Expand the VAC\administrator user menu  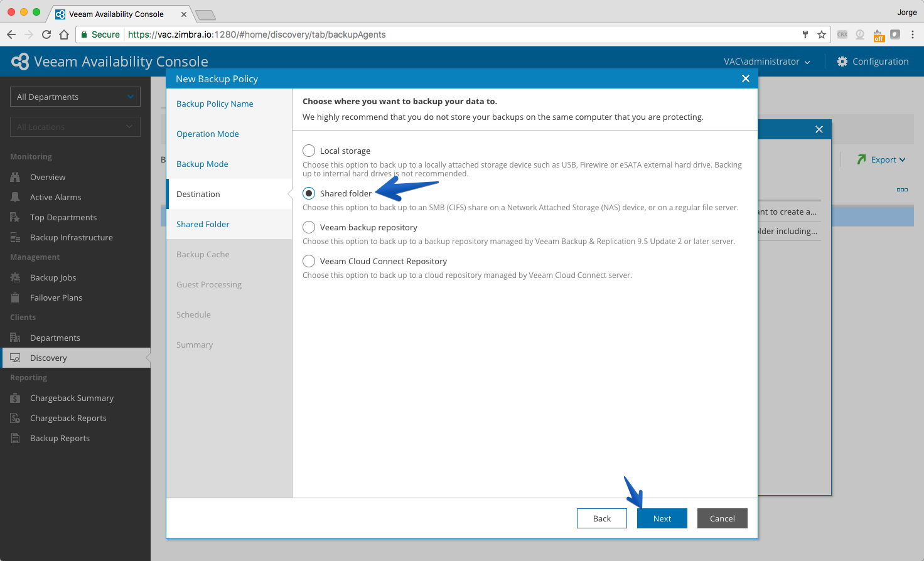pyautogui.click(x=766, y=61)
